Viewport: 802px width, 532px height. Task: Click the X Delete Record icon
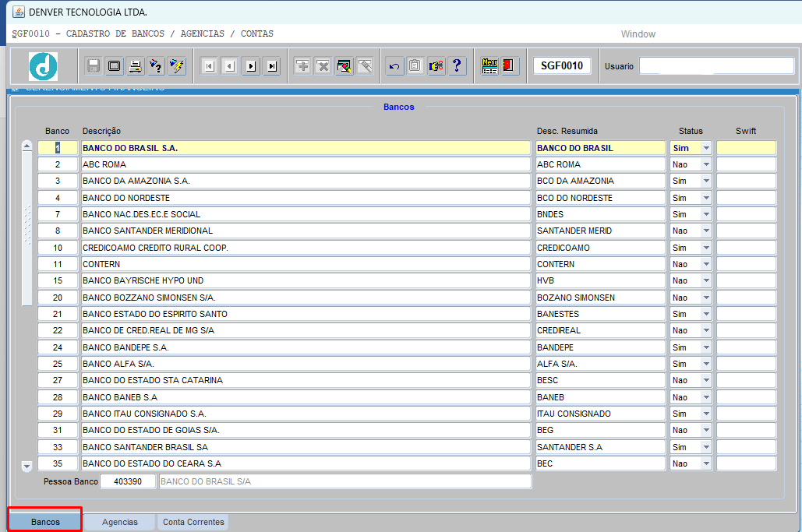323,66
